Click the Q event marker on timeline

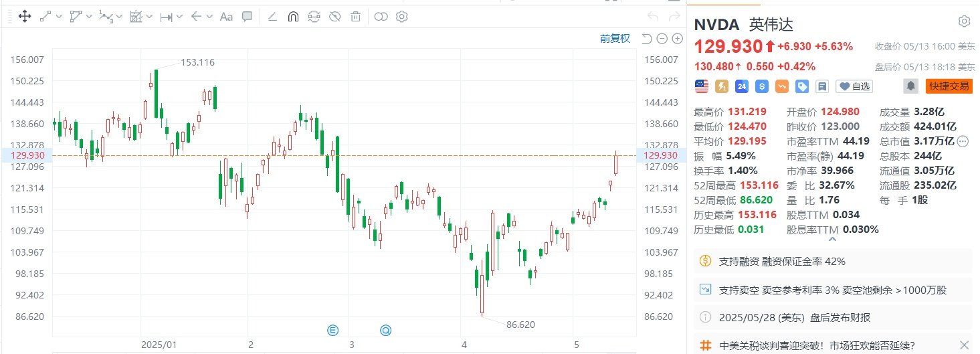[385, 329]
